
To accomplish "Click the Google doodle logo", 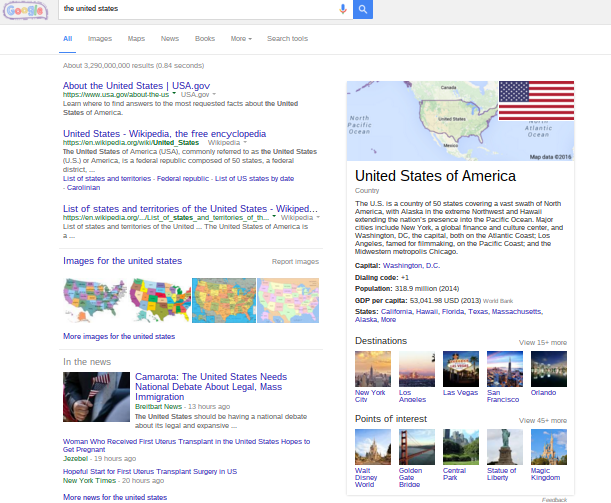I will 25,10.
